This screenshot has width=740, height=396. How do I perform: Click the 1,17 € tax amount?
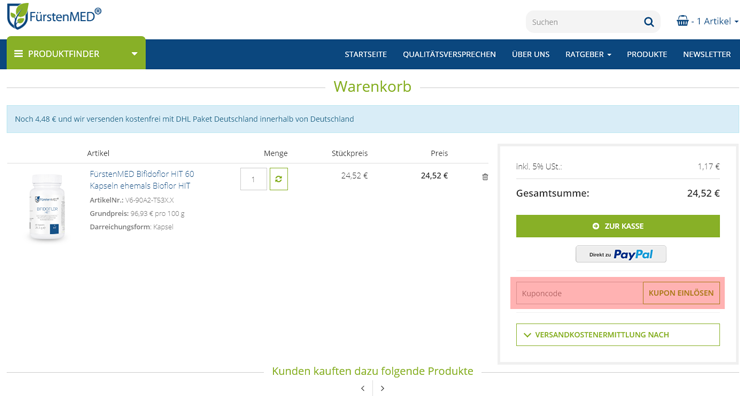tap(708, 166)
